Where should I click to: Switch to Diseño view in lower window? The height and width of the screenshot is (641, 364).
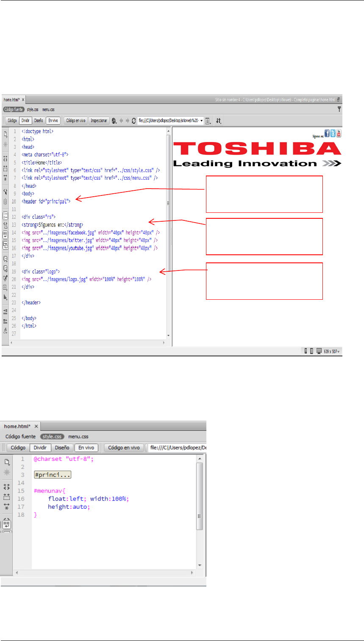62,448
